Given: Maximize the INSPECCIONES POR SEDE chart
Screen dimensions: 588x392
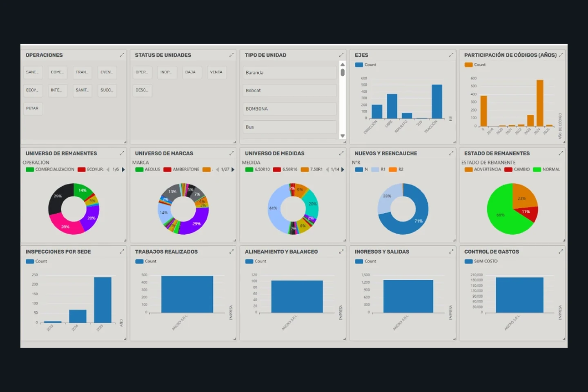Looking at the screenshot, I should [x=122, y=252].
